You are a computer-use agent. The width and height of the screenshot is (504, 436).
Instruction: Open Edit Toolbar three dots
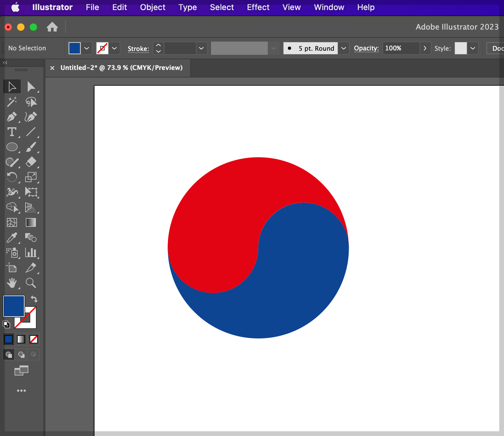coord(21,391)
